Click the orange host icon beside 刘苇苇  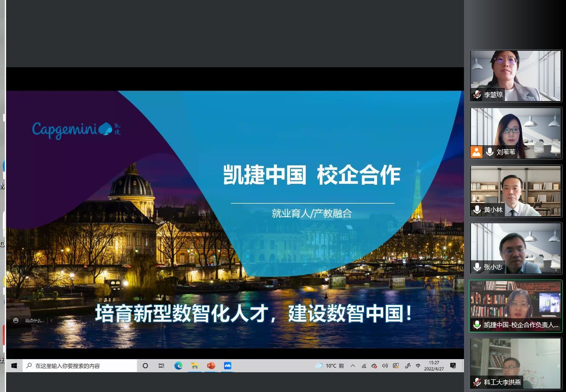(x=476, y=152)
